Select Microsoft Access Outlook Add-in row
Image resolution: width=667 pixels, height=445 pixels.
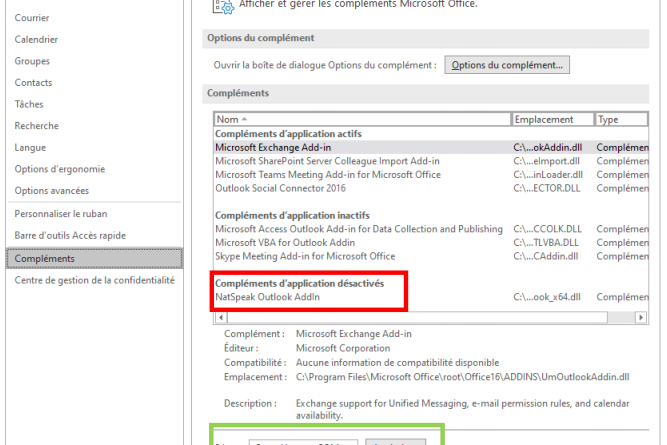[431, 229]
